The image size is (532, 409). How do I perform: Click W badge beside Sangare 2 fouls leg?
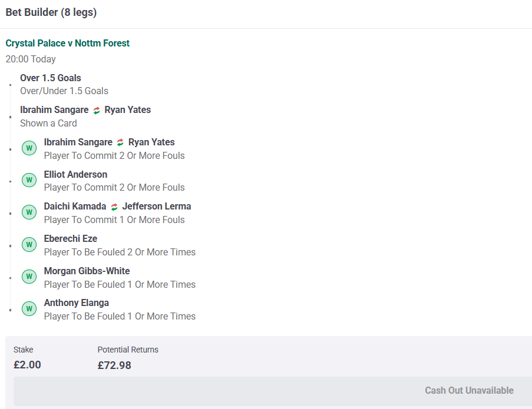(29, 148)
